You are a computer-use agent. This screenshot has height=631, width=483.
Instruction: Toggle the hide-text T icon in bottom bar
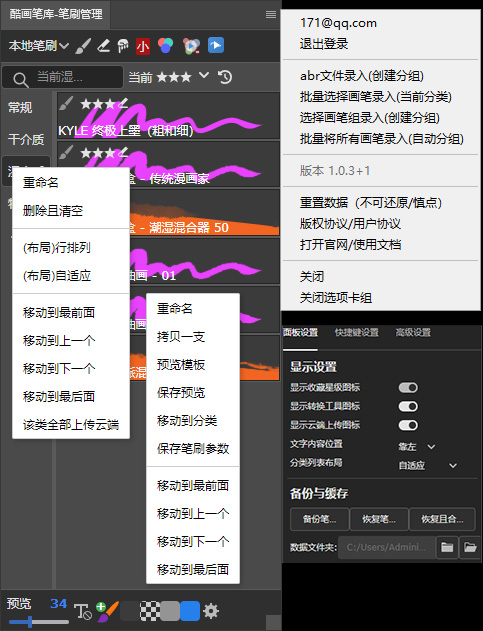tap(83, 612)
